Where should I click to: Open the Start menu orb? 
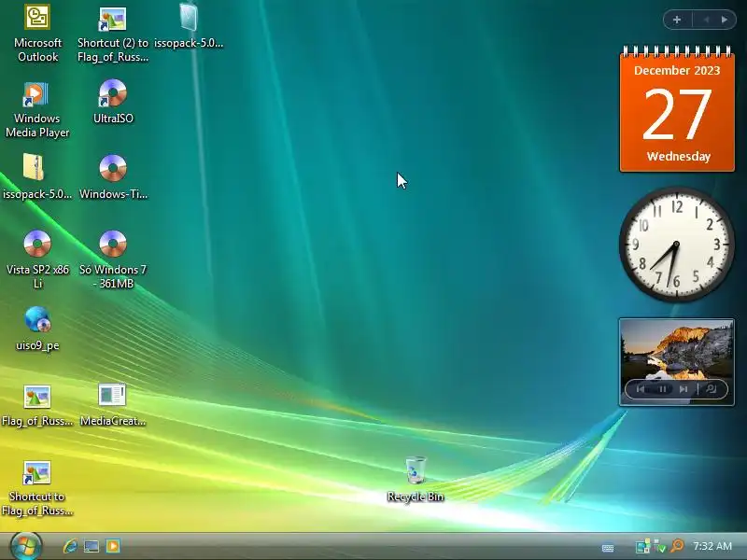[26, 546]
